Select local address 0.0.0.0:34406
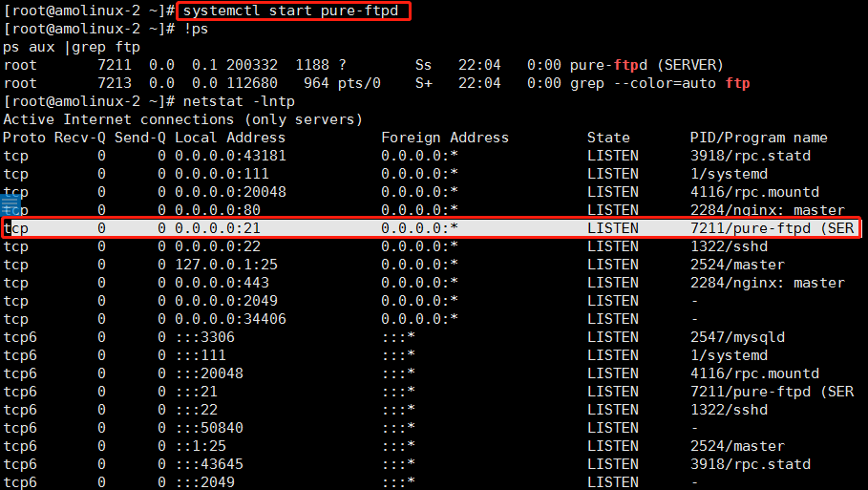868x490 pixels. point(230,319)
